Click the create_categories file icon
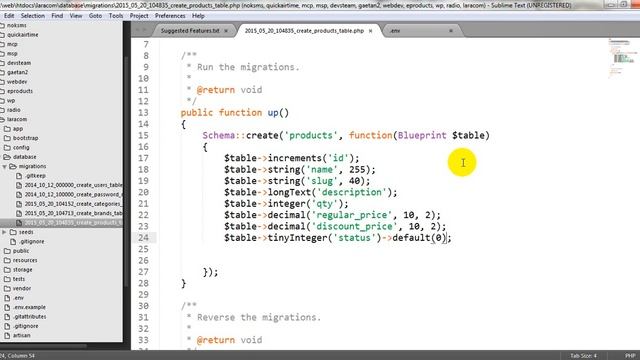Image resolution: width=640 pixels, height=360 pixels. click(x=19, y=204)
